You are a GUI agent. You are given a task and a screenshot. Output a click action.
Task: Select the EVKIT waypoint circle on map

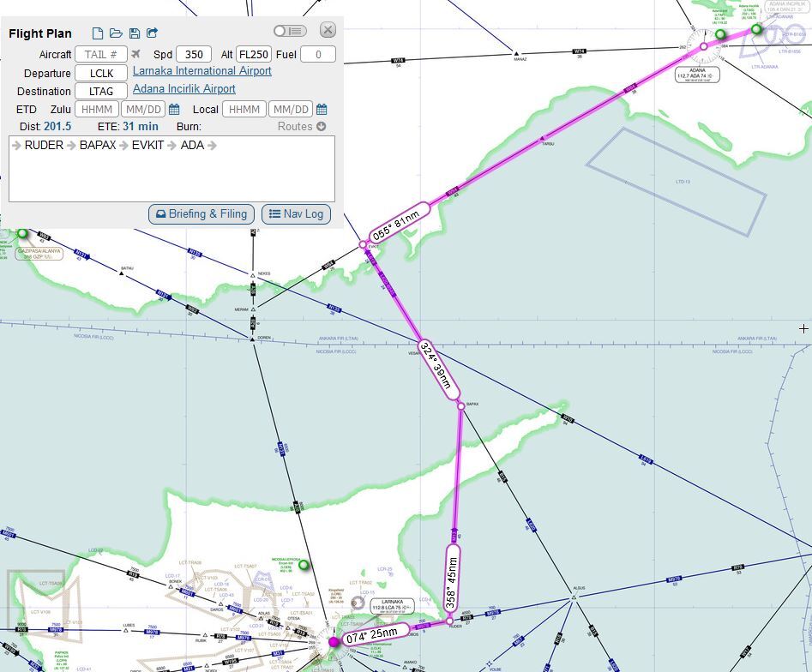(x=363, y=244)
